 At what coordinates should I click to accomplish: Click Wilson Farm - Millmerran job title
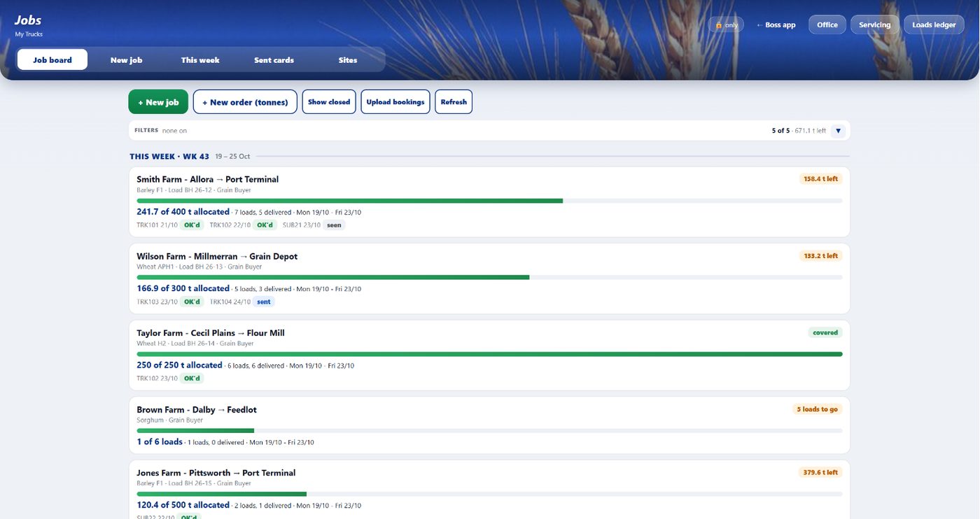pos(217,257)
